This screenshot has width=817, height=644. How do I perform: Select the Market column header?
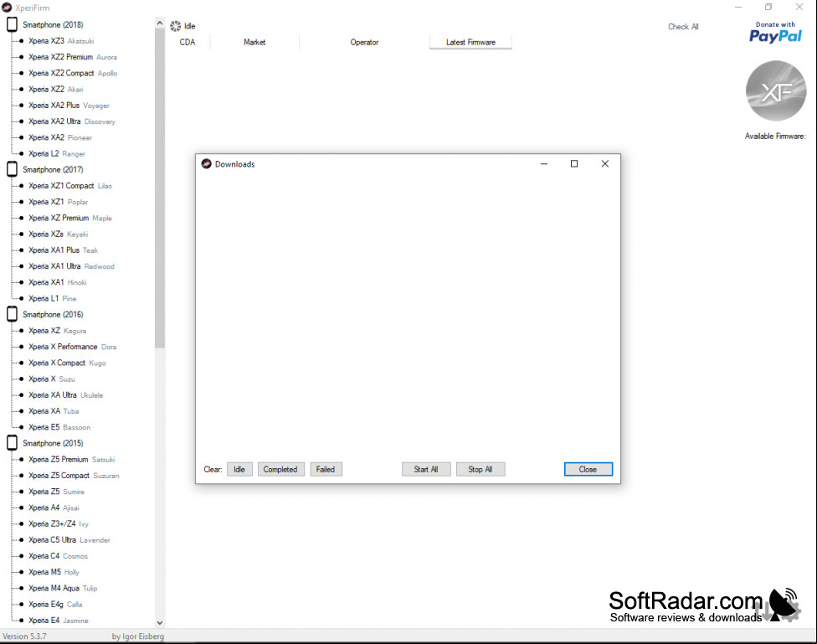(x=254, y=42)
